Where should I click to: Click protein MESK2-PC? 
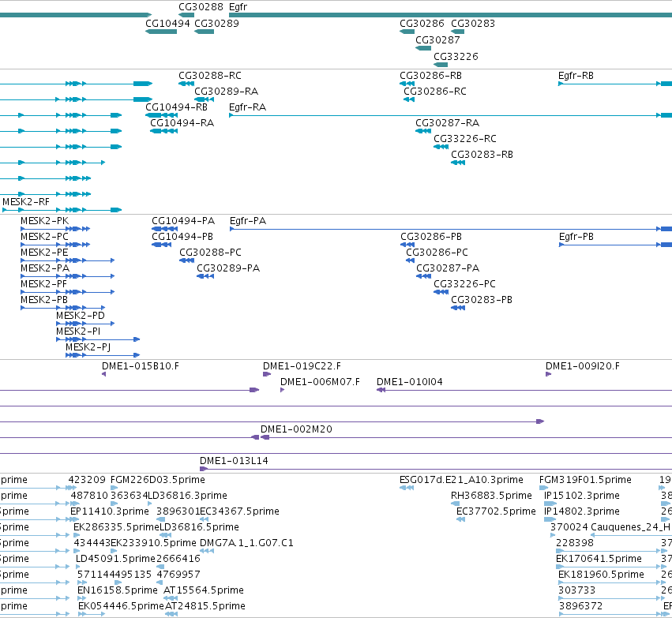44,237
